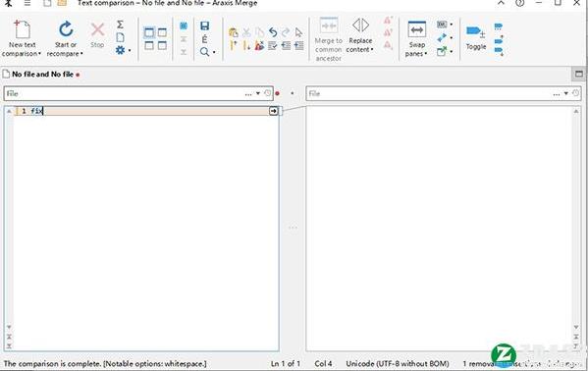Click the line 1 text fix
The height and width of the screenshot is (371, 588).
coord(36,111)
